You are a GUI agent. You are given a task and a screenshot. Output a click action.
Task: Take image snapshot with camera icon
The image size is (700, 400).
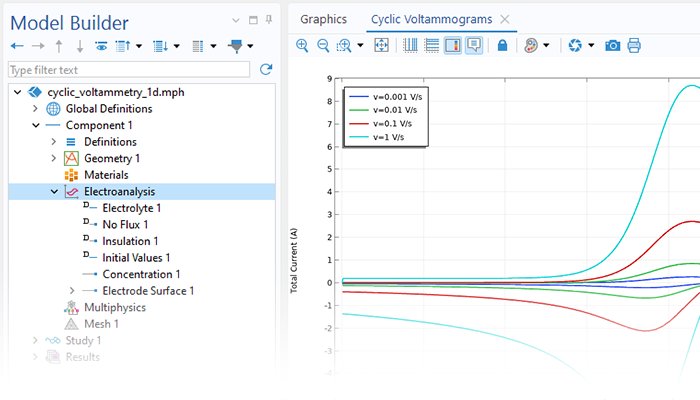pyautogui.click(x=612, y=46)
